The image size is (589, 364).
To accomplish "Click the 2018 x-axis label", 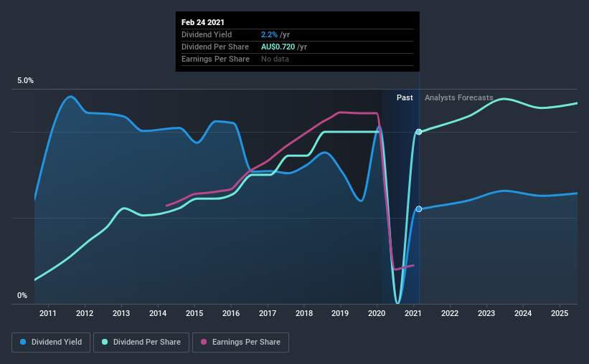I will (304, 313).
